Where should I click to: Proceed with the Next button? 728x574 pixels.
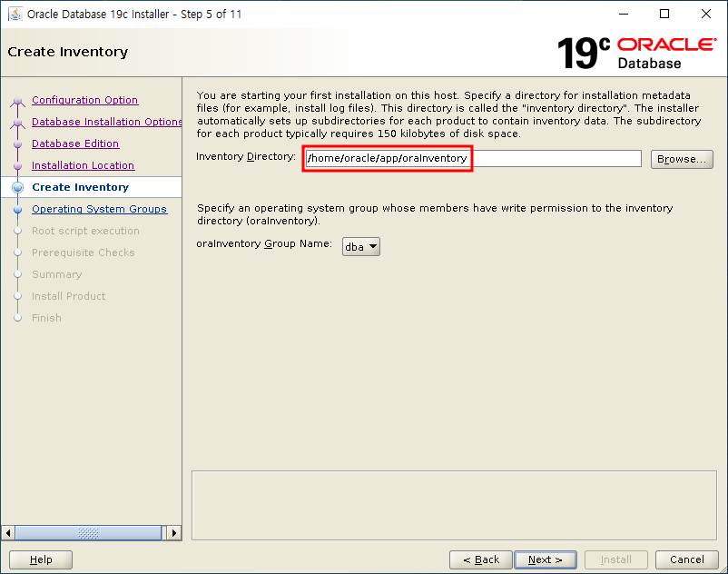(546, 559)
